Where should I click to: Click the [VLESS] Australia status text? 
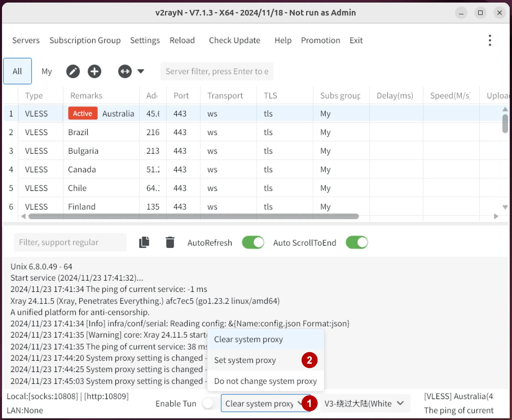point(459,396)
